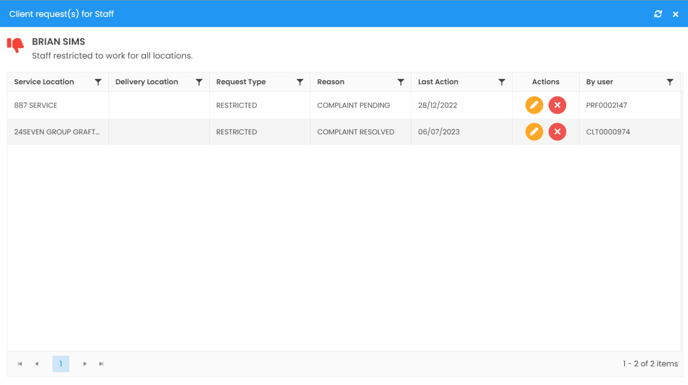This screenshot has width=688, height=385.
Task: Edit the 887 SERVICE restriction row
Action: (534, 105)
